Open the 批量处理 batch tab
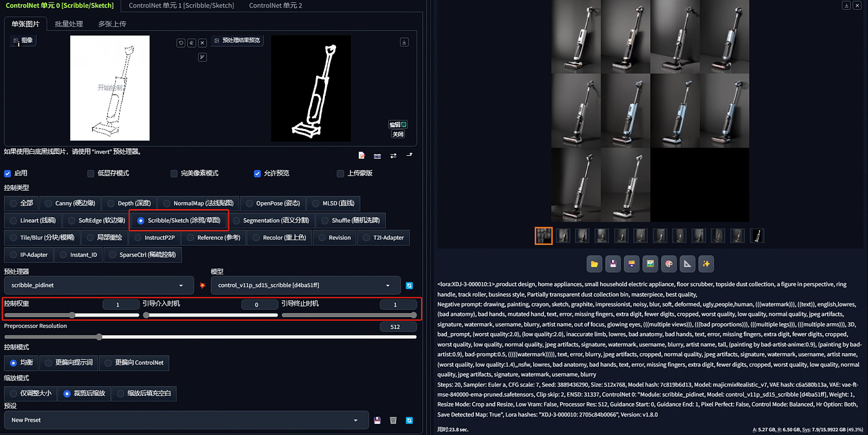Viewport: 868px width, 435px height. pyautogui.click(x=68, y=24)
